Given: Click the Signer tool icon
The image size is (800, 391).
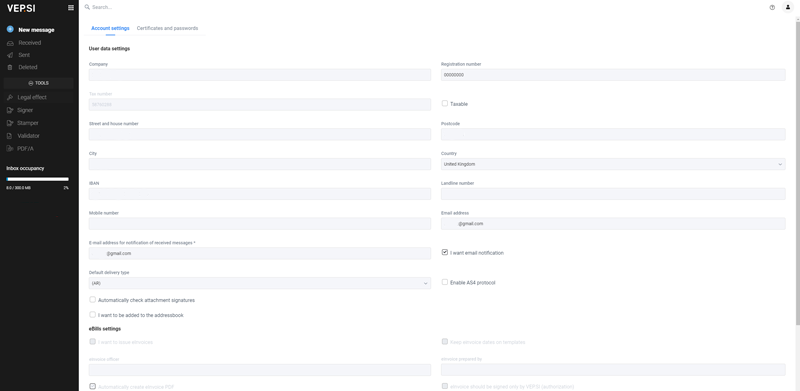Looking at the screenshot, I should [10, 110].
